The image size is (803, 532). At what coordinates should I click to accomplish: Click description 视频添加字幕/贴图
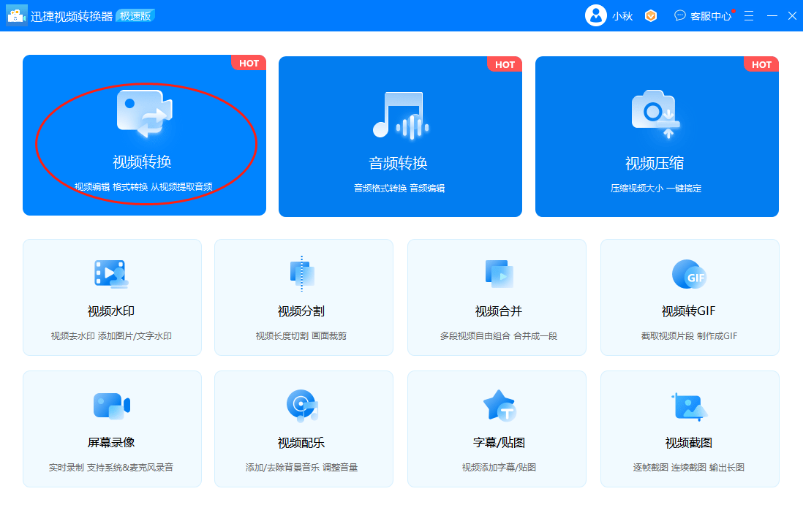499,468
